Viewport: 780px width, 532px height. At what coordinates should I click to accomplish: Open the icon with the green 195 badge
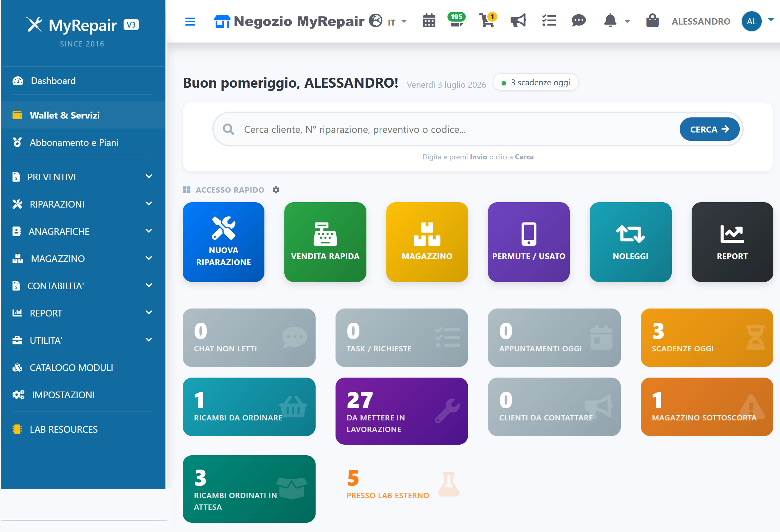456,20
